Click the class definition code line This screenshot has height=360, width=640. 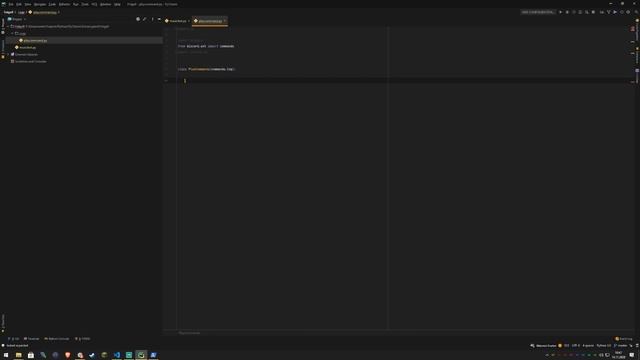206,69
